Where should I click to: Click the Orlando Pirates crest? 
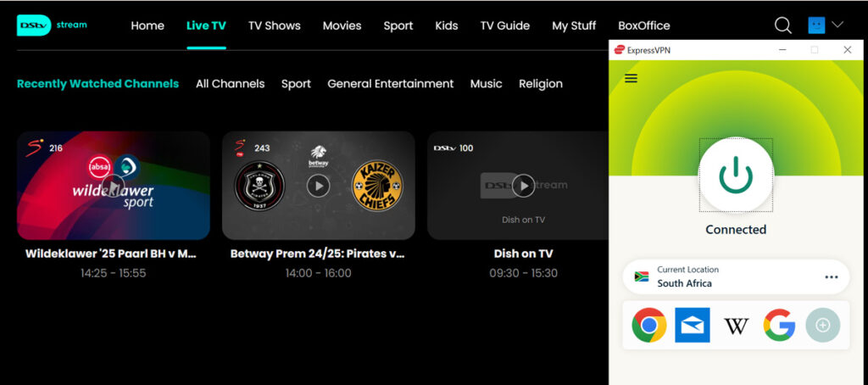[259, 185]
